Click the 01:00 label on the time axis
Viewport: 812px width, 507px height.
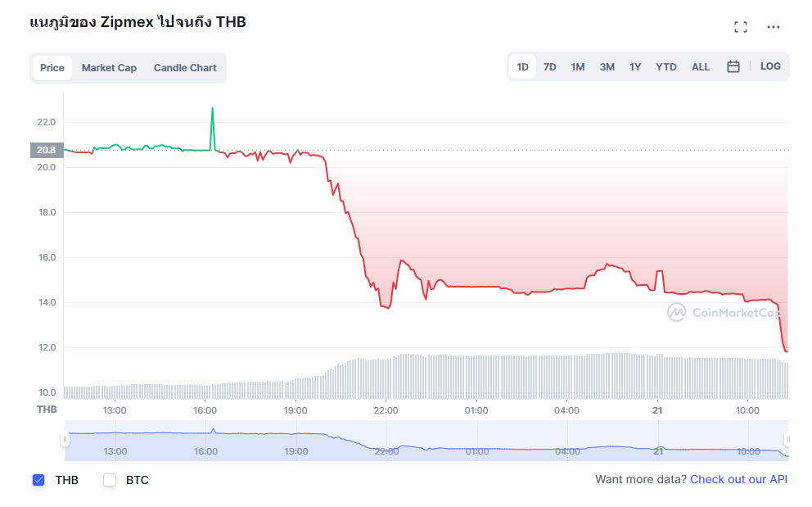(x=476, y=410)
